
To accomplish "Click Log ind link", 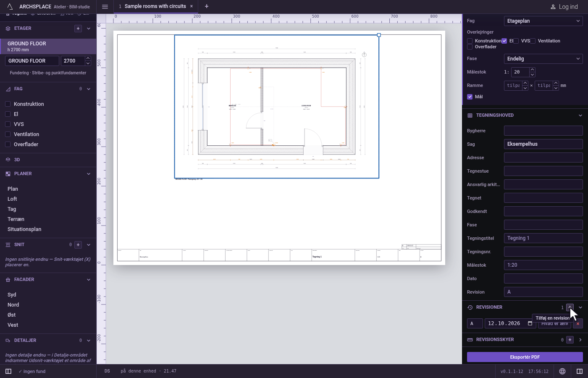I will pyautogui.click(x=564, y=7).
